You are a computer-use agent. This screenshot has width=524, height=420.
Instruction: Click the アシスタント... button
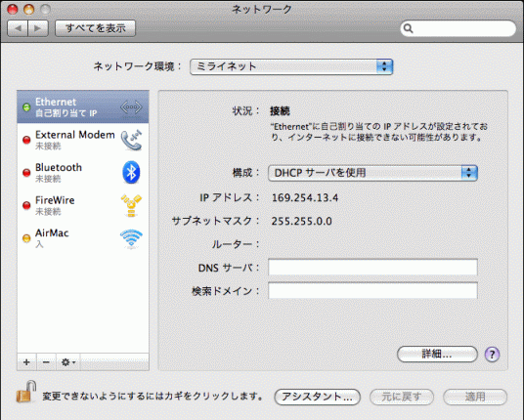tap(317, 397)
